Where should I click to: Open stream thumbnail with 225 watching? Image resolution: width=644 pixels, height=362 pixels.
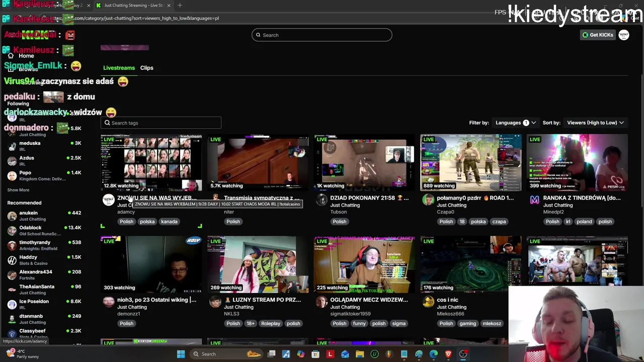tap(365, 264)
